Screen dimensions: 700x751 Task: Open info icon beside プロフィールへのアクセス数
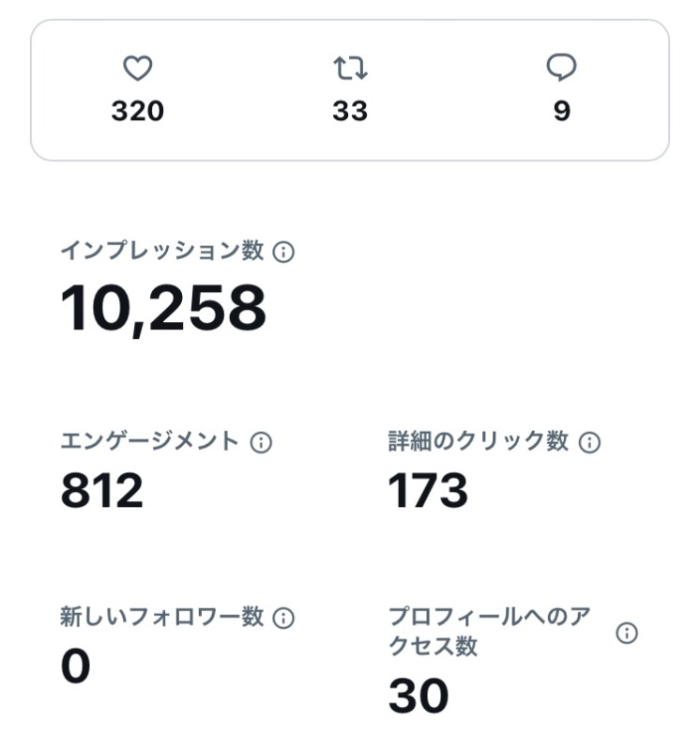[627, 633]
